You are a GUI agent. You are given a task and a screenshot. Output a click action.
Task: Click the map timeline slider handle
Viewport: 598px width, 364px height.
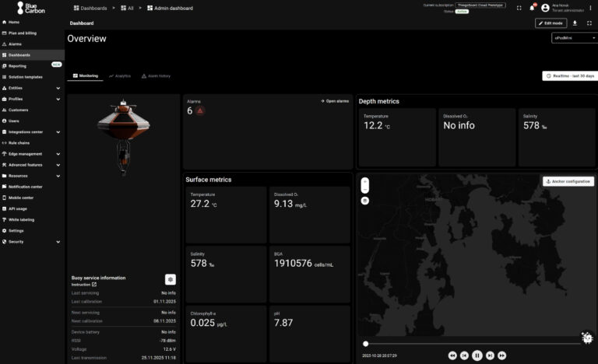click(366, 344)
